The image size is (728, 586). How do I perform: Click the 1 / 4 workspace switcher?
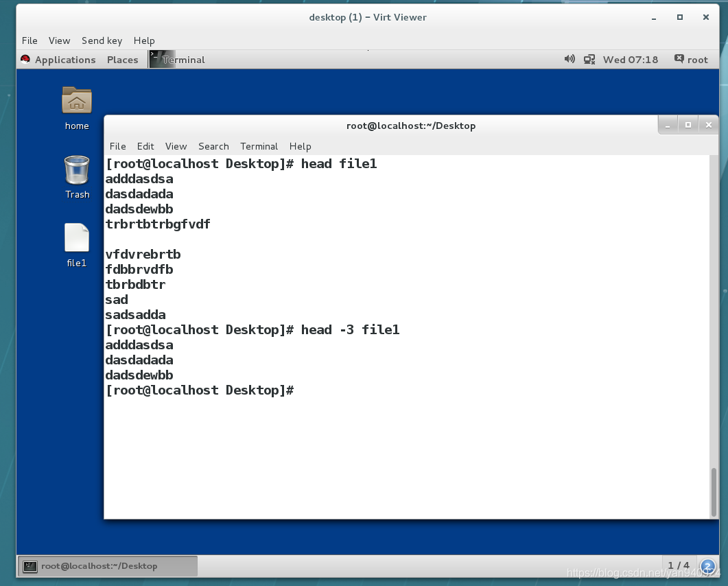click(679, 565)
